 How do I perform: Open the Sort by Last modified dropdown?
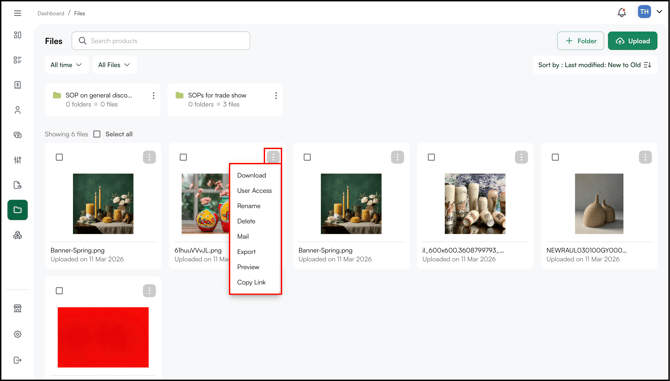(594, 65)
